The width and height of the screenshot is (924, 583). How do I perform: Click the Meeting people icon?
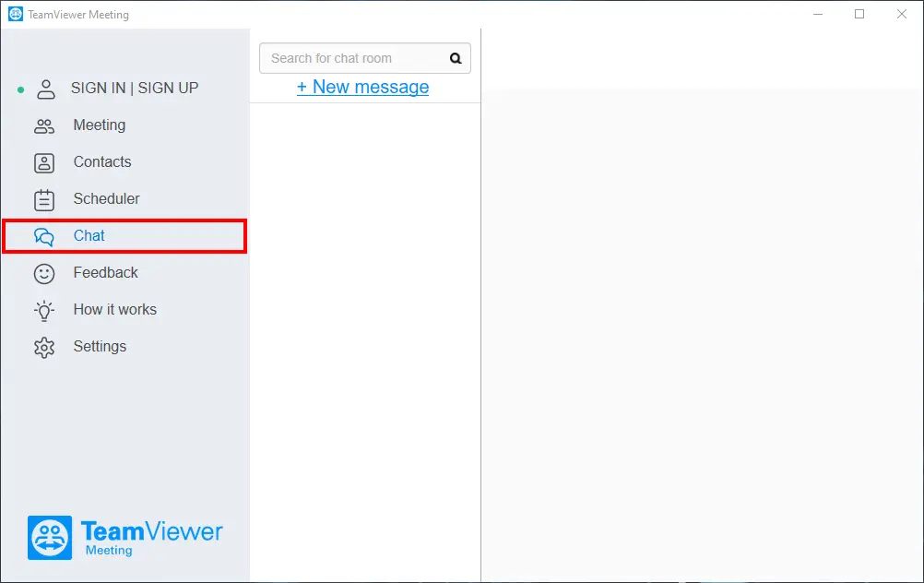44,126
